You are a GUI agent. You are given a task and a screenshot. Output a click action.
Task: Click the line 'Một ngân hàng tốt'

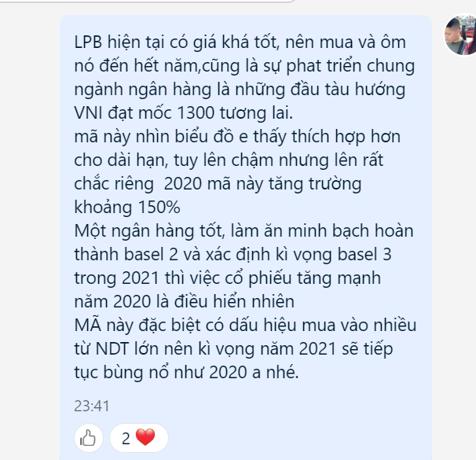[x=243, y=231]
